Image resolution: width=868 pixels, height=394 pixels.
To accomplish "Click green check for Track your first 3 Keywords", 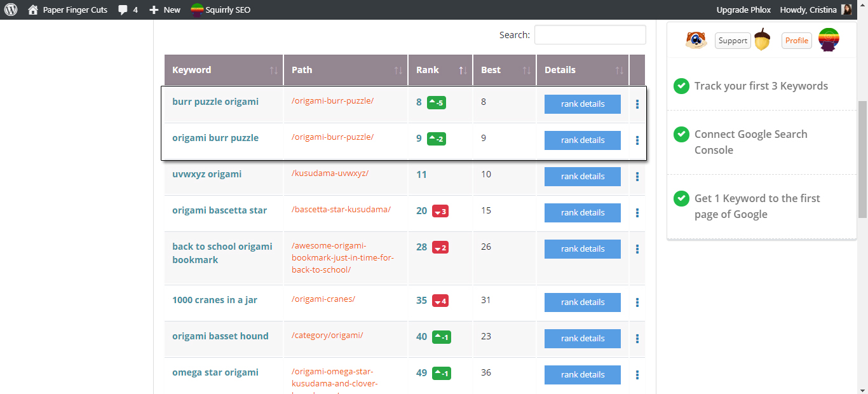I will point(681,86).
